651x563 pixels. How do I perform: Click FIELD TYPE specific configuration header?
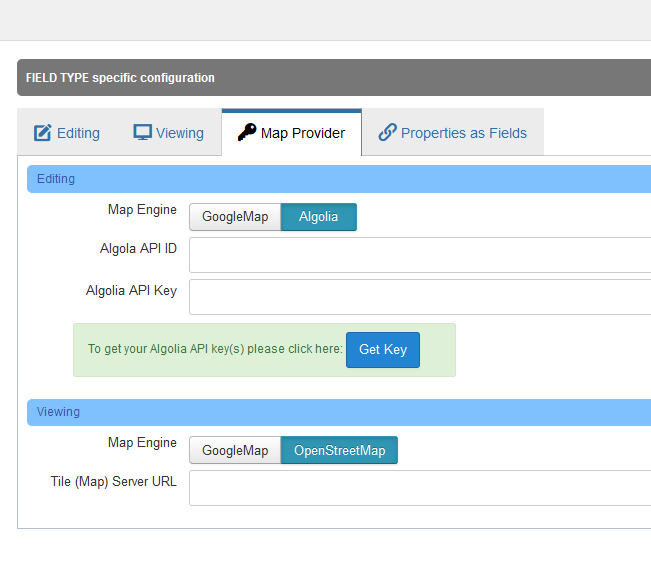tap(334, 78)
